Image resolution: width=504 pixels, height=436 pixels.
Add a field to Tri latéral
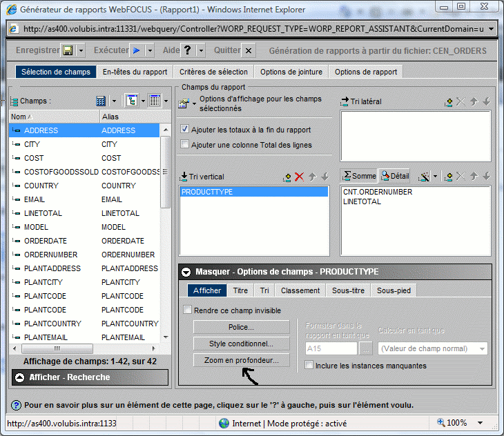point(449,102)
